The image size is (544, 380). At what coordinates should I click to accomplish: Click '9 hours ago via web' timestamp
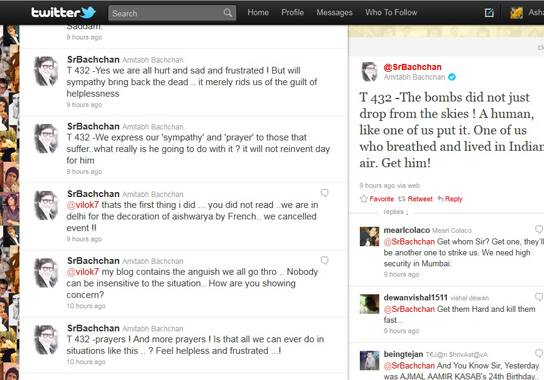[390, 185]
